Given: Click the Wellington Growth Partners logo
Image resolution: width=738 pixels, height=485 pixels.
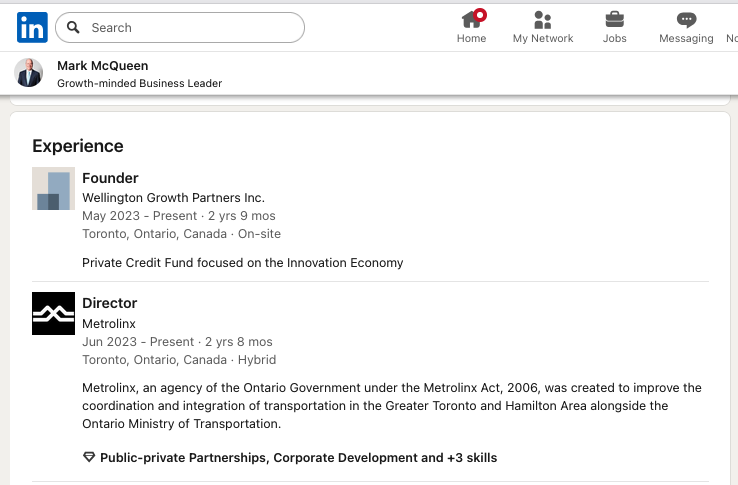Looking at the screenshot, I should [53, 188].
